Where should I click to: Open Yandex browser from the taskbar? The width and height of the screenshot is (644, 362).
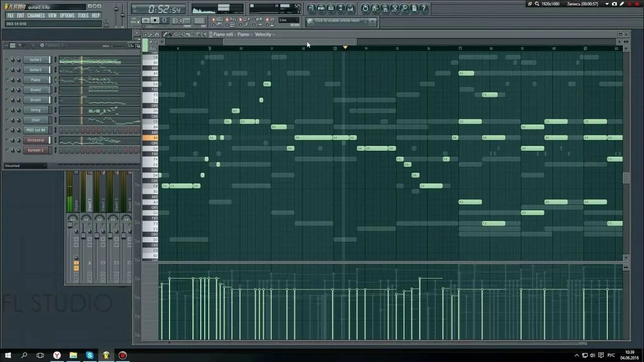pyautogui.click(x=57, y=355)
